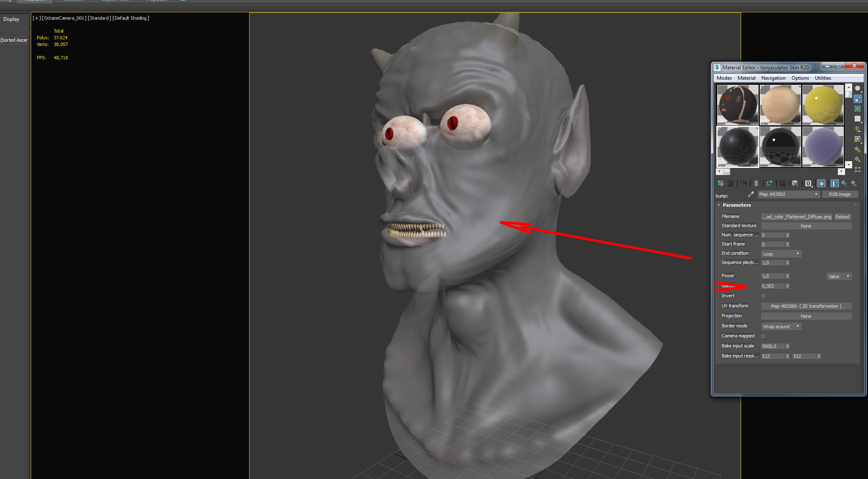The height and width of the screenshot is (479, 868).
Task: Select the yellow material sample sphere
Action: (823, 105)
